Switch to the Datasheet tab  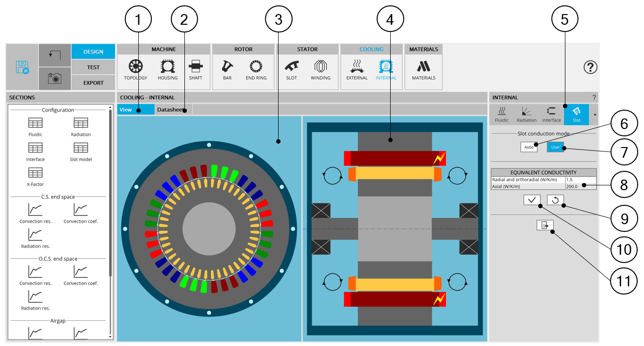click(x=172, y=110)
